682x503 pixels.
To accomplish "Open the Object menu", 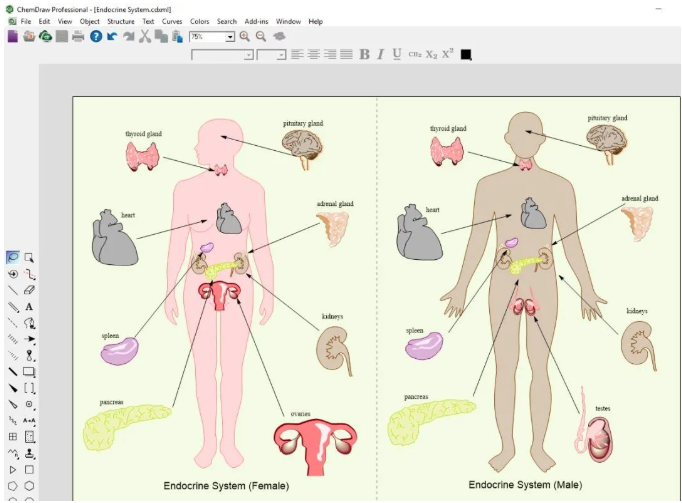I will 90,21.
